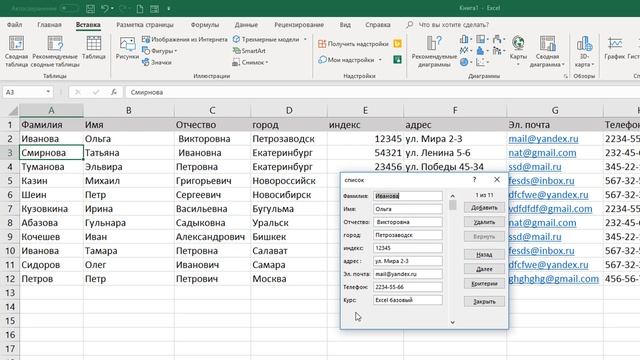
Task: Select the row 7 header
Action: (10, 209)
